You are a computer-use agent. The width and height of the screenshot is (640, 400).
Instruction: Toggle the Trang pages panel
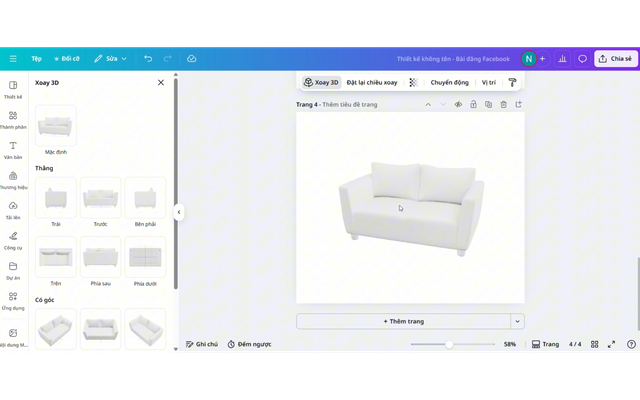click(545, 344)
